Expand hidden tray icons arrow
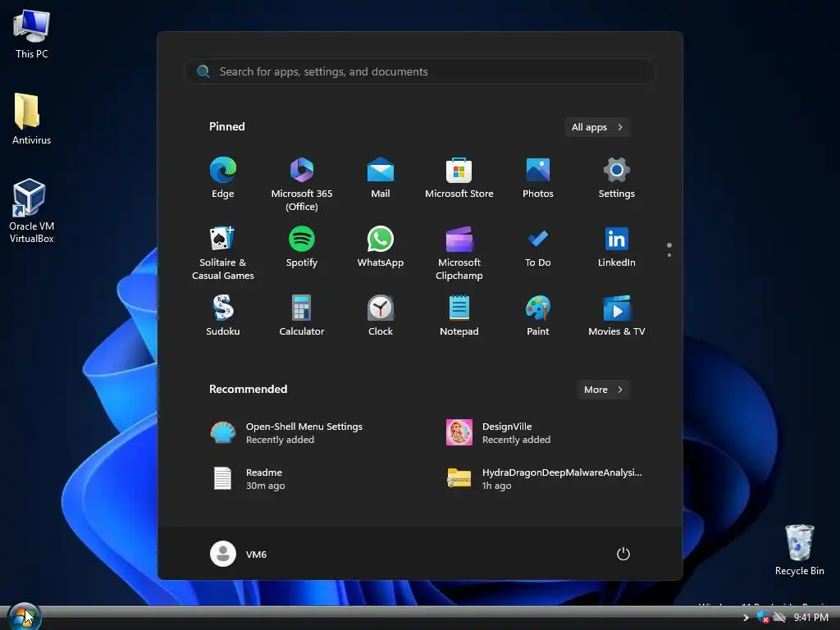 tap(746, 618)
